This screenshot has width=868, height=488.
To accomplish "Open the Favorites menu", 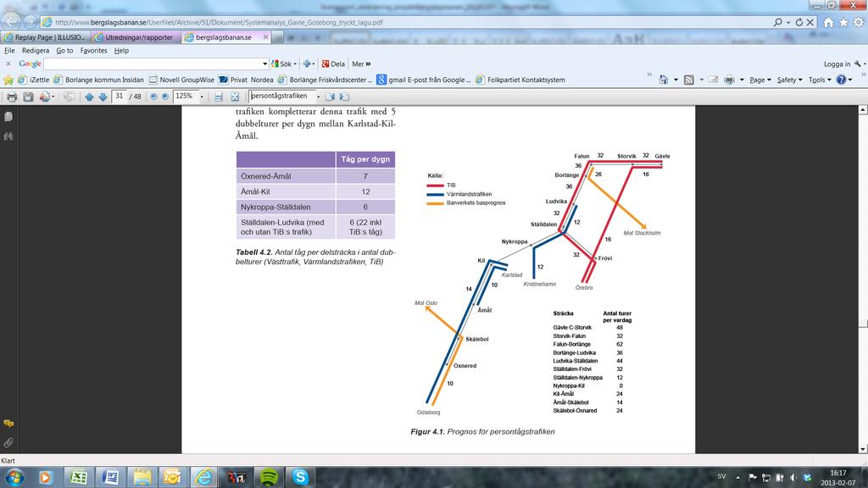I will pos(93,50).
